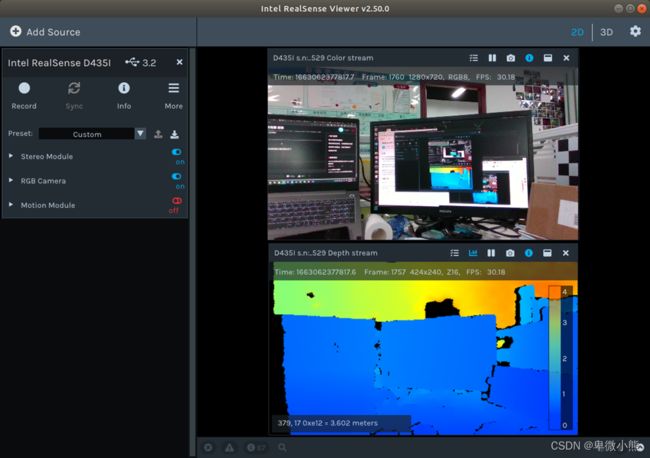Turn off the RGB Camera toggle
Image resolution: width=650 pixels, height=458 pixels.
pyautogui.click(x=177, y=176)
